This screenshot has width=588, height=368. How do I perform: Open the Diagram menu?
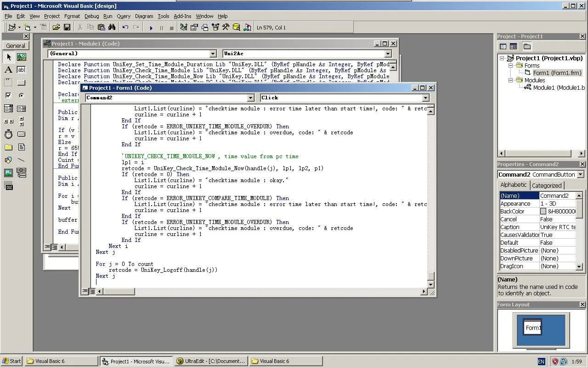(x=144, y=16)
